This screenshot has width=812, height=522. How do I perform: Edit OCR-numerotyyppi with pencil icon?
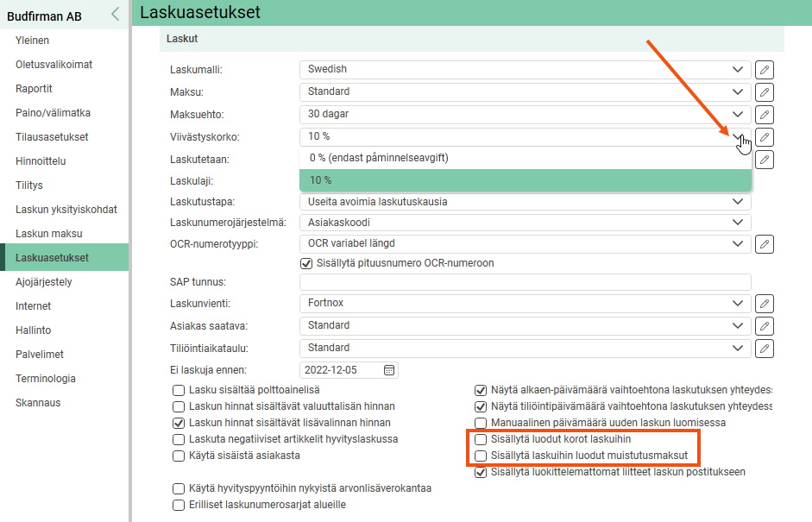764,243
